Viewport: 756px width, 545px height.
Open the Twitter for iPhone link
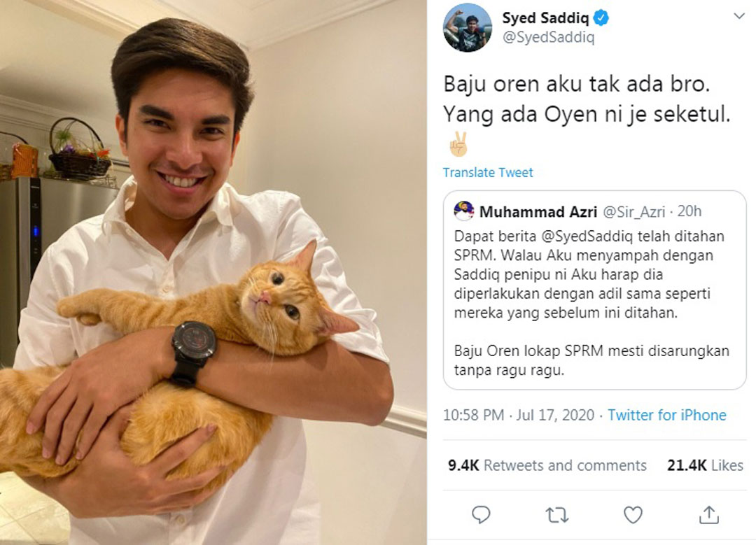pyautogui.click(x=667, y=415)
